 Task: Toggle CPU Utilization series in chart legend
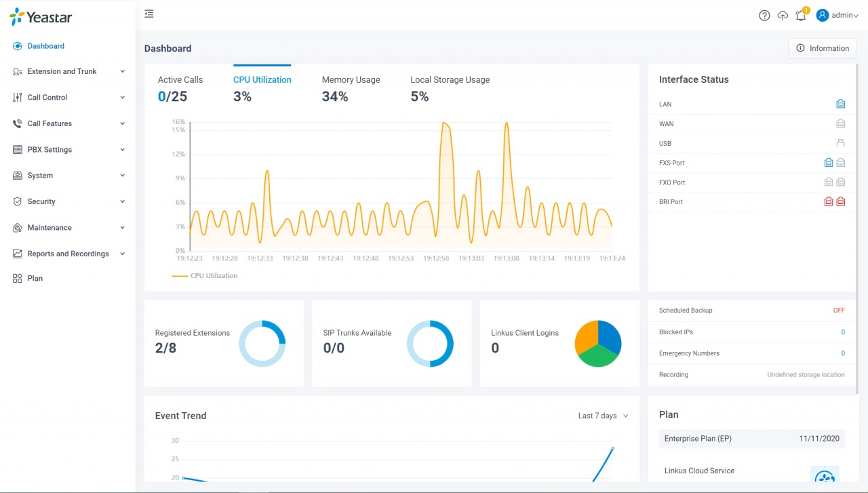tap(205, 276)
